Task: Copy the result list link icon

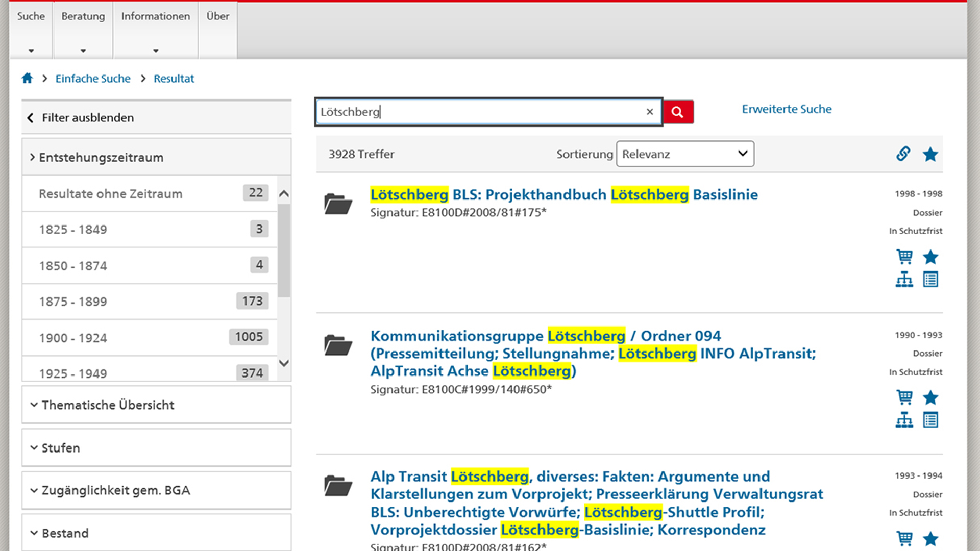Action: coord(903,154)
